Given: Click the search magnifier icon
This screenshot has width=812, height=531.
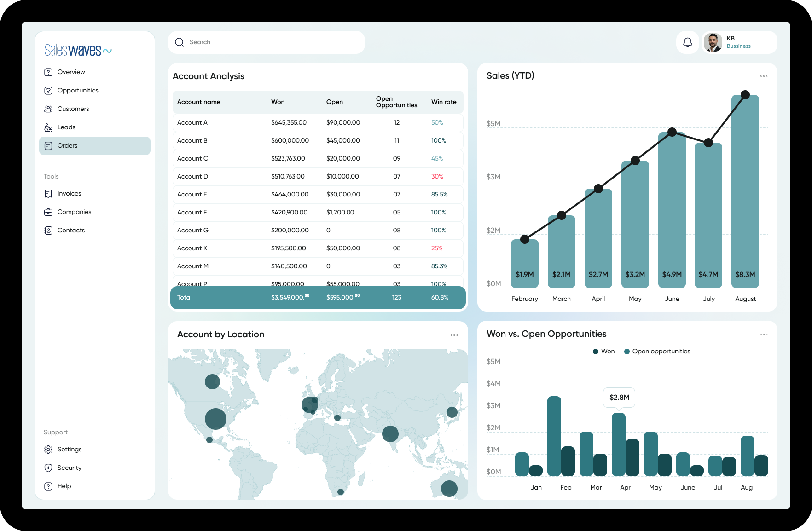Looking at the screenshot, I should coord(180,42).
